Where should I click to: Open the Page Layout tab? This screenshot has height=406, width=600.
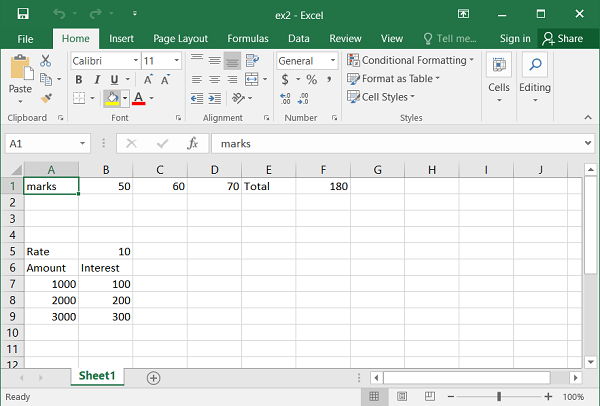pos(180,38)
